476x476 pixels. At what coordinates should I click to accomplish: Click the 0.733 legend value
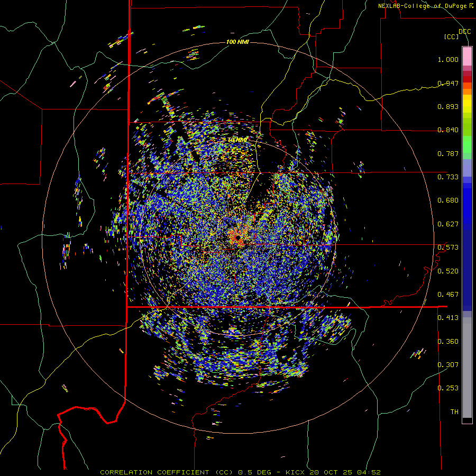[448, 177]
